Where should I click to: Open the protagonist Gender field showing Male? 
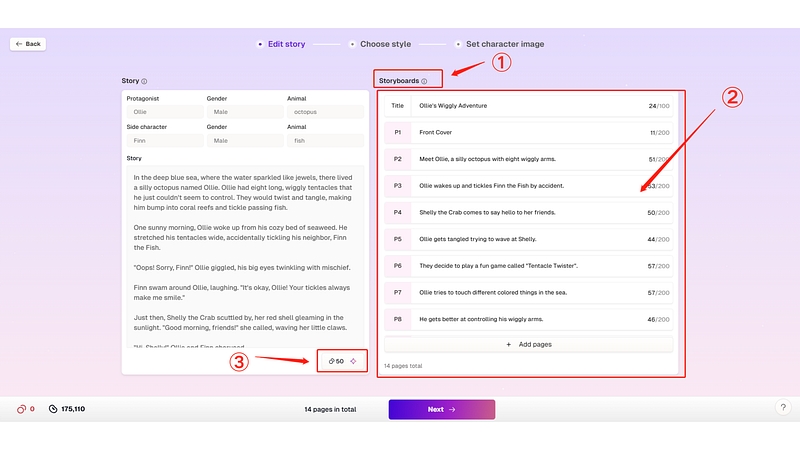(242, 112)
